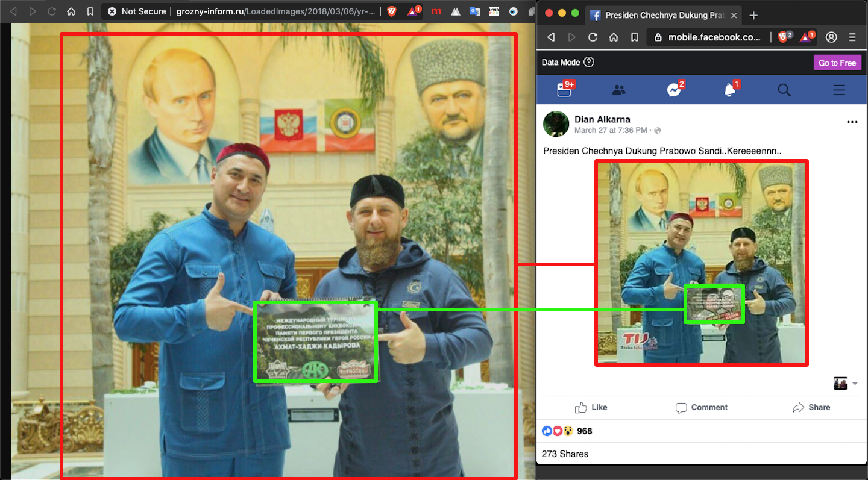Like the Dian Alkarna post

591,408
